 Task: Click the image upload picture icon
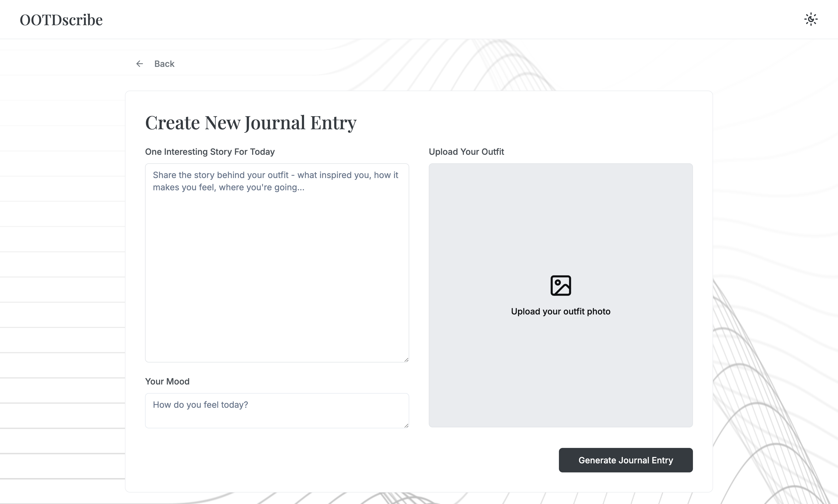(560, 285)
